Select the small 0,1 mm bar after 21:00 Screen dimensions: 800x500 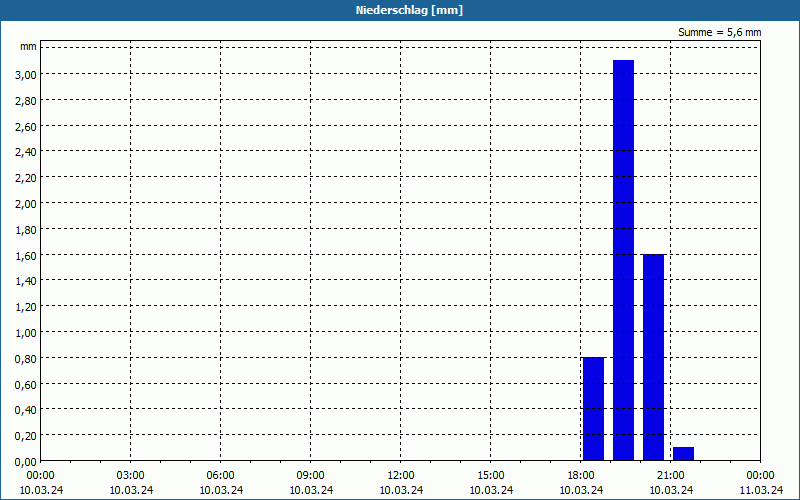tap(684, 454)
